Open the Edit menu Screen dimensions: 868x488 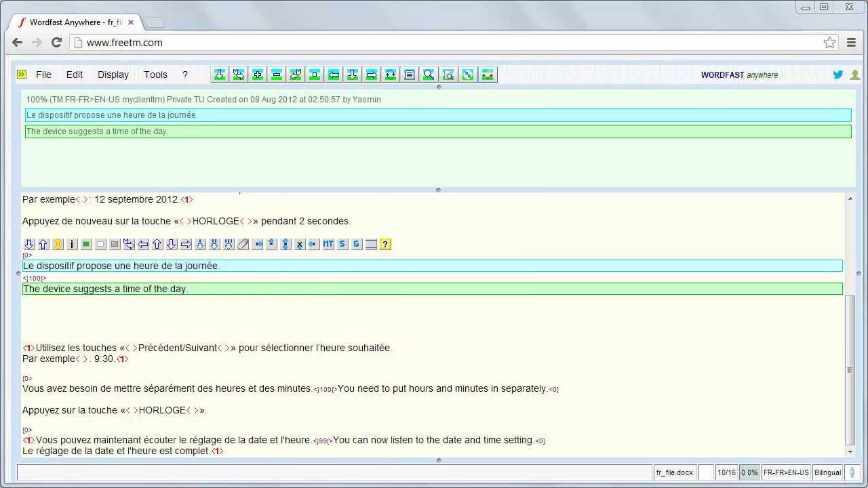coord(75,75)
